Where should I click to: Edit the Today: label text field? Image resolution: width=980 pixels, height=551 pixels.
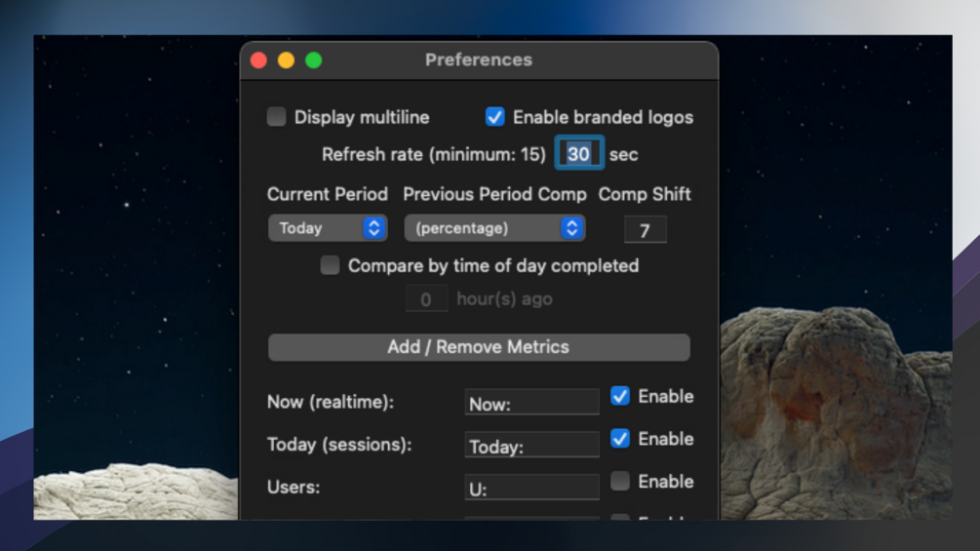point(531,445)
